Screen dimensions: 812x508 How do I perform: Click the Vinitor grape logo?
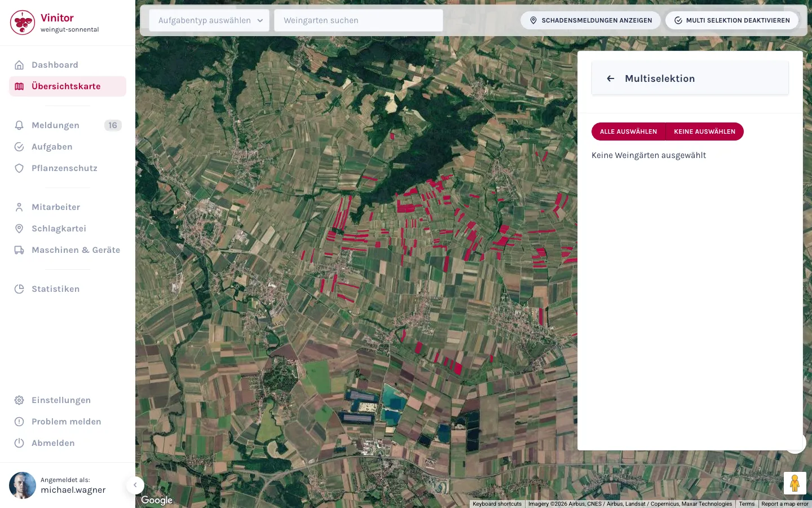click(x=23, y=23)
